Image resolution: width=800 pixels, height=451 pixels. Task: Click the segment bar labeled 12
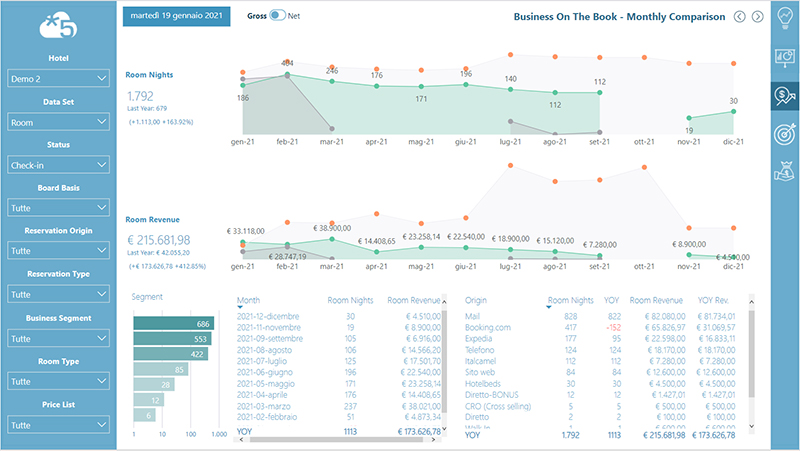coord(148,399)
